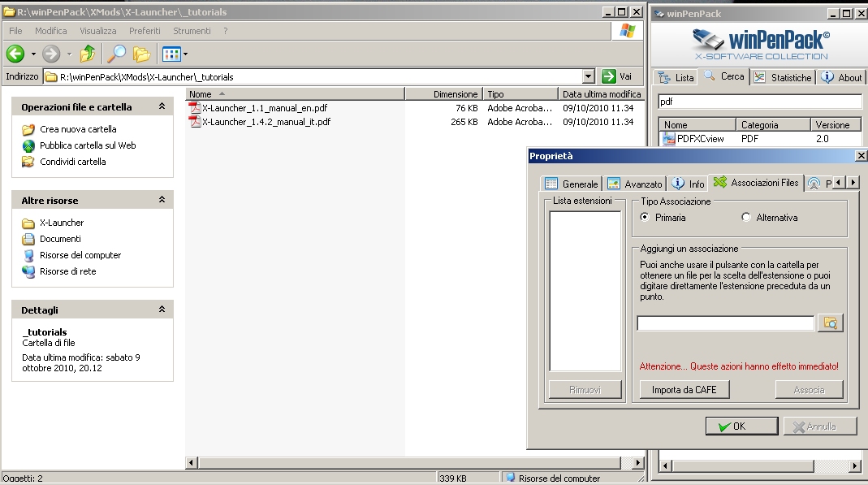The height and width of the screenshot is (485, 868).
Task: Sort files by the Dimensione column header
Action: tap(444, 94)
